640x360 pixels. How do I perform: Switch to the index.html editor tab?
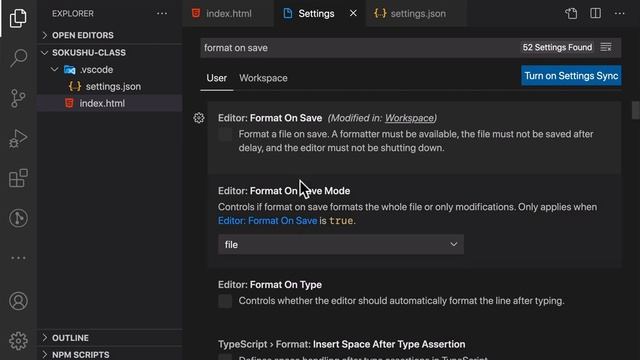[228, 13]
